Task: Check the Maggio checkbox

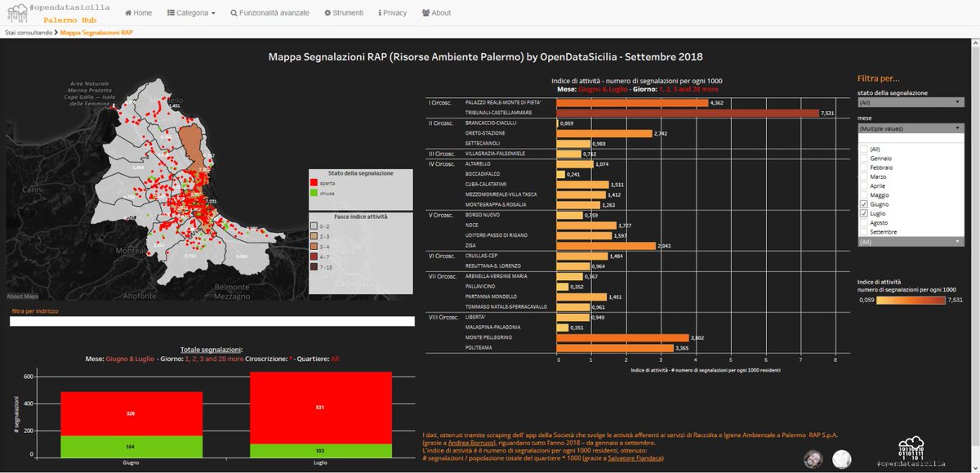Action: tap(865, 194)
